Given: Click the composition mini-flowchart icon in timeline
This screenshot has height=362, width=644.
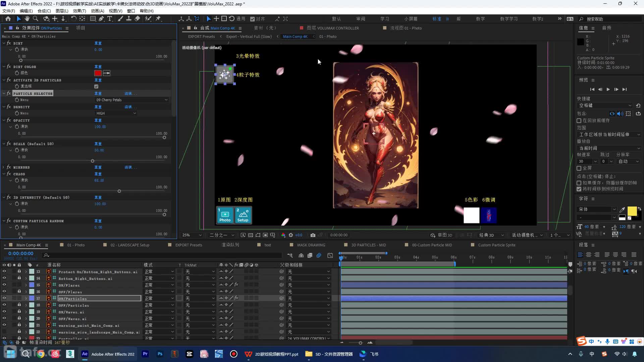Looking at the screenshot, I should click(290, 255).
